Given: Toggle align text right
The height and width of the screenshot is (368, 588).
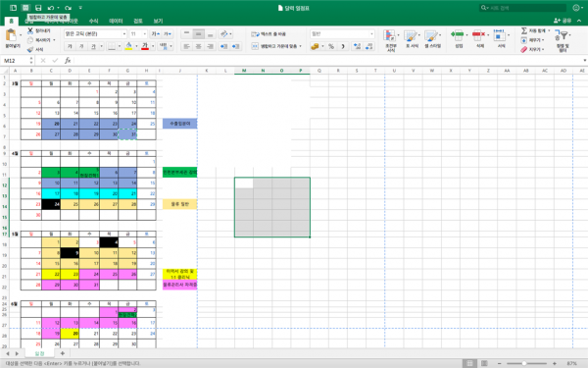Looking at the screenshot, I should click(x=211, y=46).
